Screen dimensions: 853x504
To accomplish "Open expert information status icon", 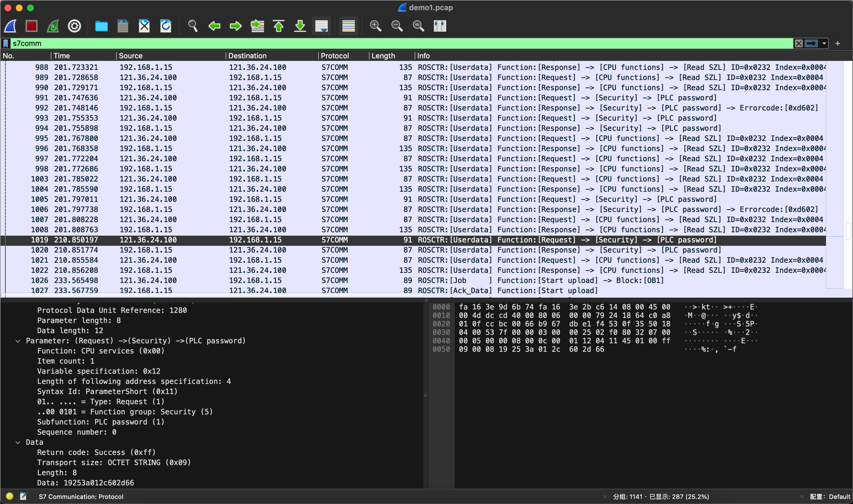I will (10, 496).
